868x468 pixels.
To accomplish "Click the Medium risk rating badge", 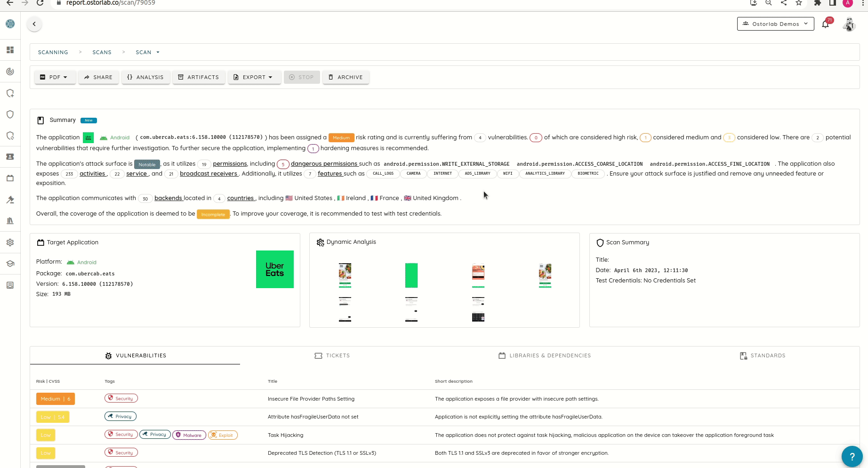I will [341, 137].
